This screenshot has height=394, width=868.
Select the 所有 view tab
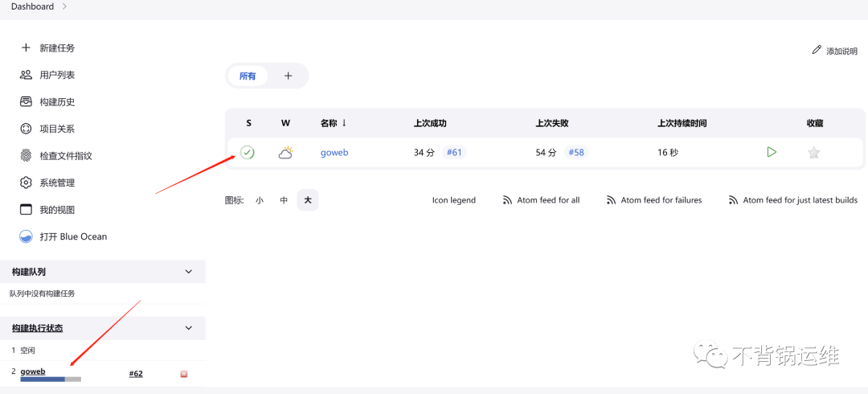coord(248,76)
